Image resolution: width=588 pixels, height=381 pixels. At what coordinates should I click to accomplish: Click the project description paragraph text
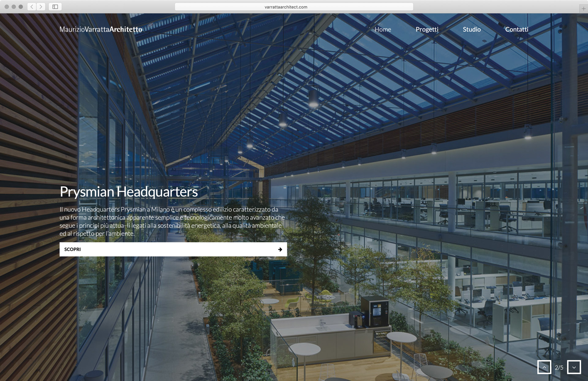pos(172,221)
